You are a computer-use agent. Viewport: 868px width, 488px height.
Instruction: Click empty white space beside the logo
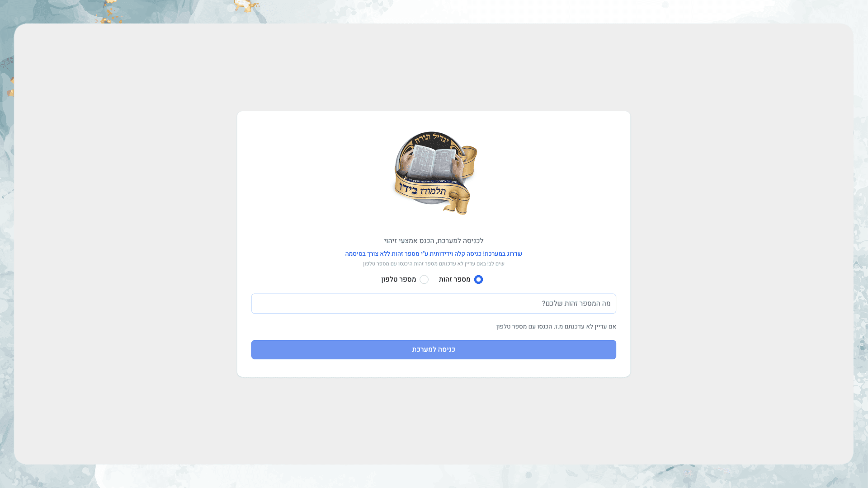pyautogui.click(x=316, y=172)
